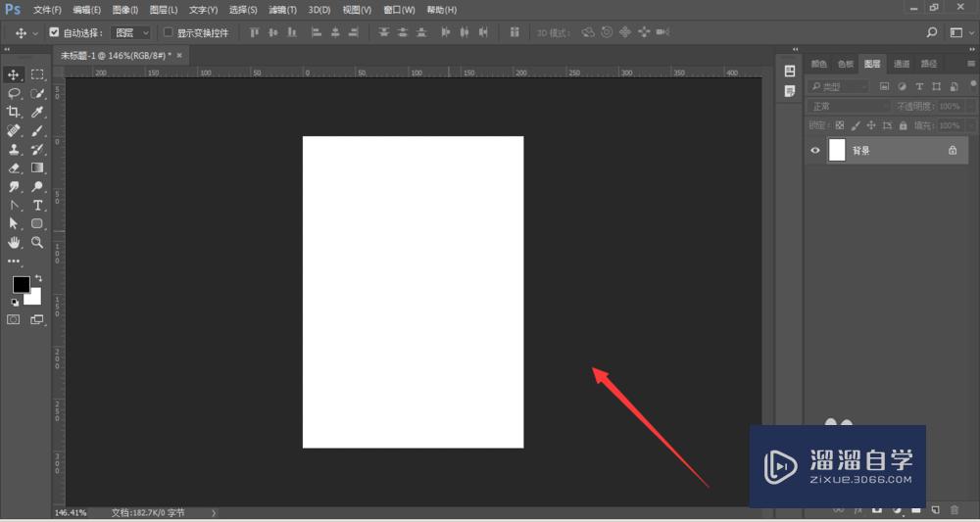Image resolution: width=980 pixels, height=522 pixels.
Task: Open the 类型 layer filter dropdown
Action: (x=838, y=87)
